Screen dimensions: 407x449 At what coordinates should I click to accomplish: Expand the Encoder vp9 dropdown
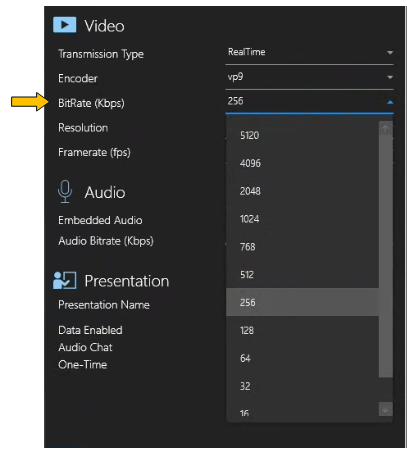click(x=390, y=77)
